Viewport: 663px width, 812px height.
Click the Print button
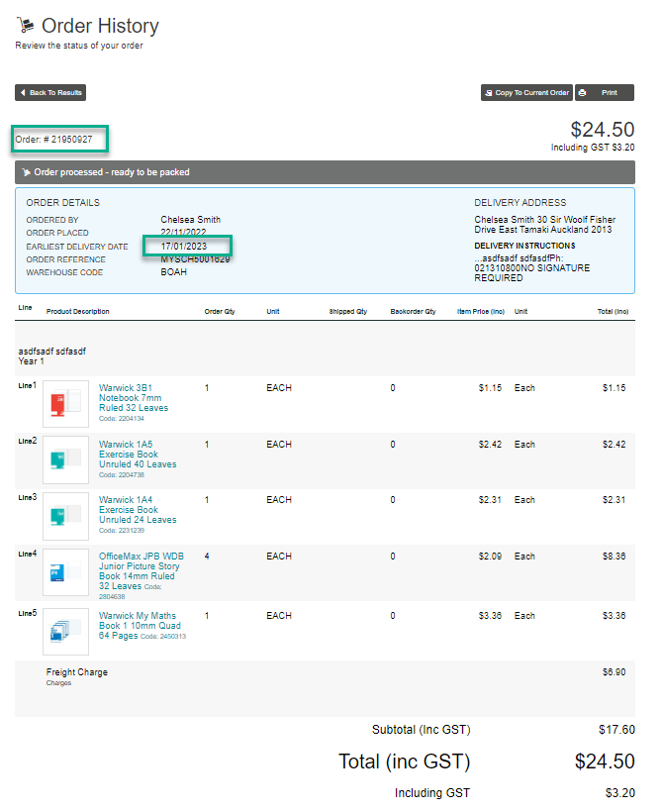(605, 93)
